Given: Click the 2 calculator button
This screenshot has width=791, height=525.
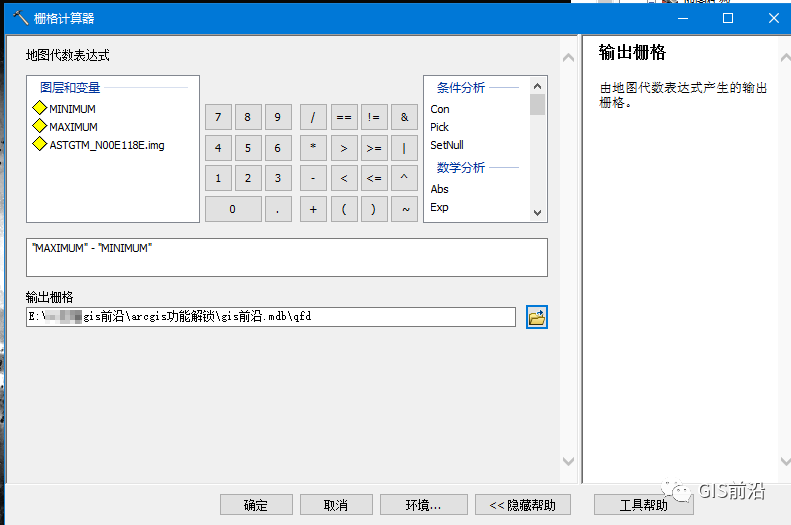Looking at the screenshot, I should (248, 178).
